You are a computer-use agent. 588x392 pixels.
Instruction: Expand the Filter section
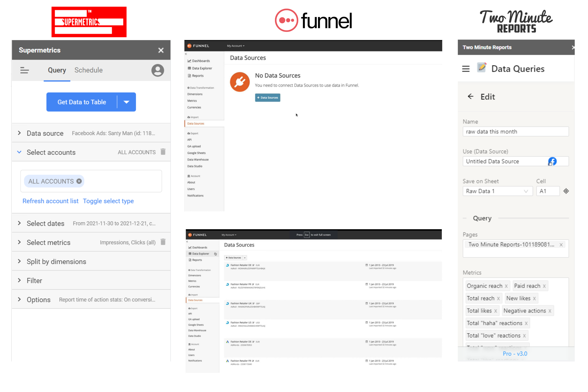pyautogui.click(x=91, y=280)
